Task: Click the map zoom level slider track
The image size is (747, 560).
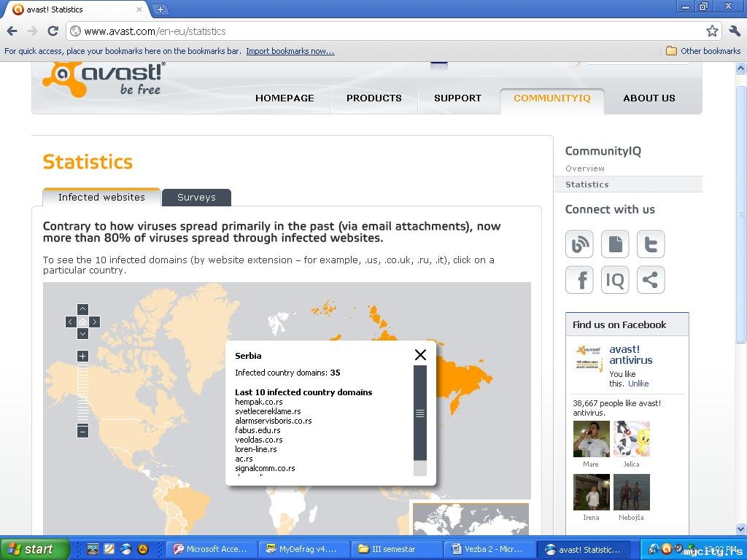Action: 83,394
